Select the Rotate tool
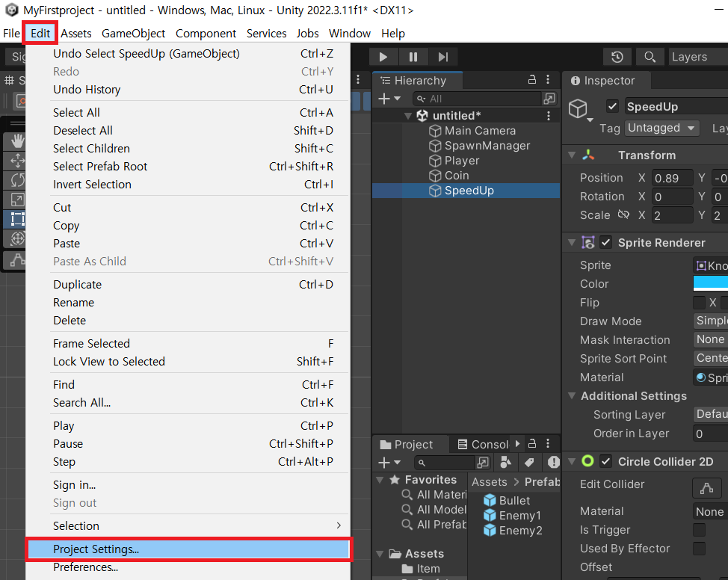Viewport: 728px width, 580px height. [17, 180]
